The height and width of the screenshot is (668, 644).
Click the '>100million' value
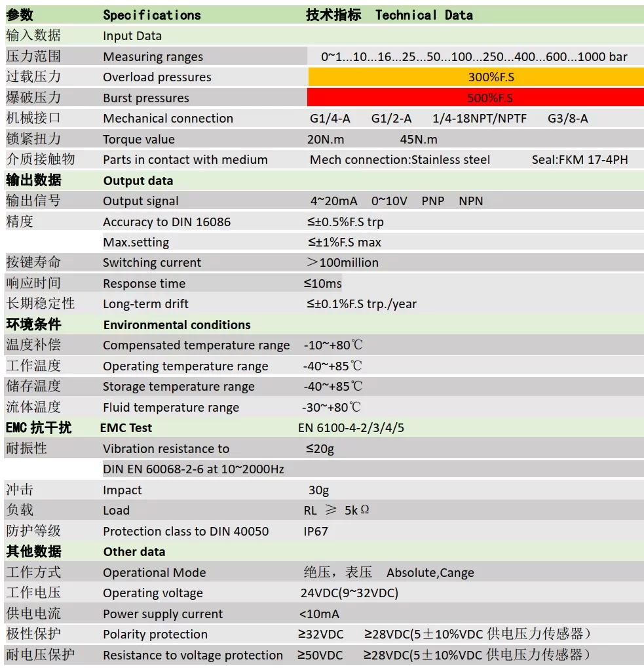(343, 263)
